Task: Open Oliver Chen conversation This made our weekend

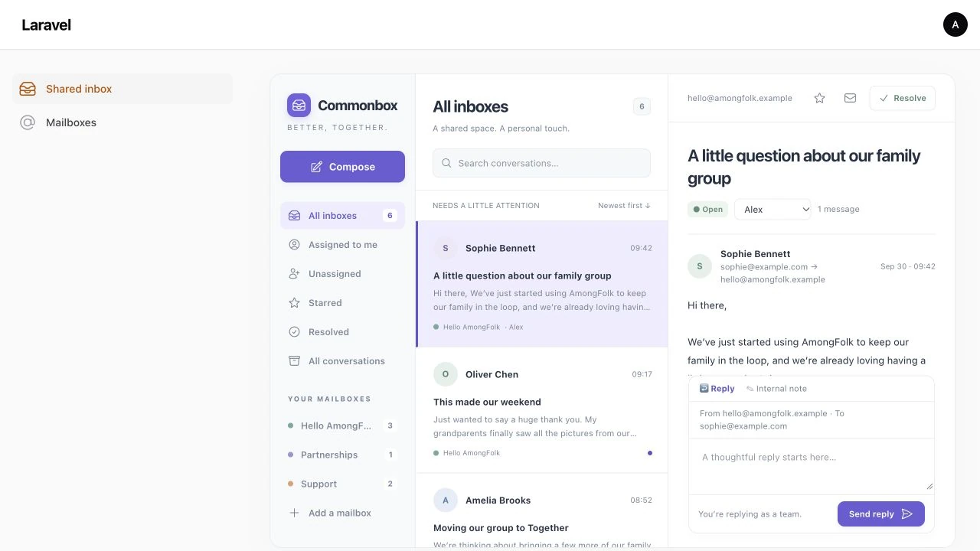Action: click(x=541, y=410)
